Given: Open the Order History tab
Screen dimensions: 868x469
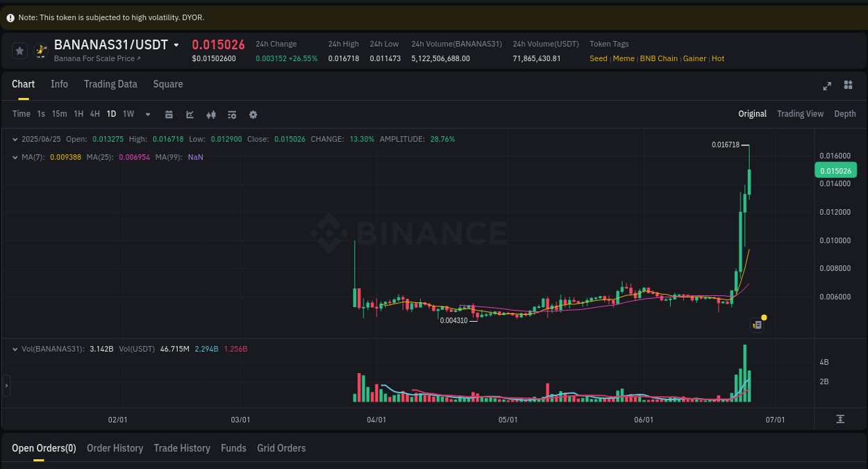Looking at the screenshot, I should click(115, 448).
